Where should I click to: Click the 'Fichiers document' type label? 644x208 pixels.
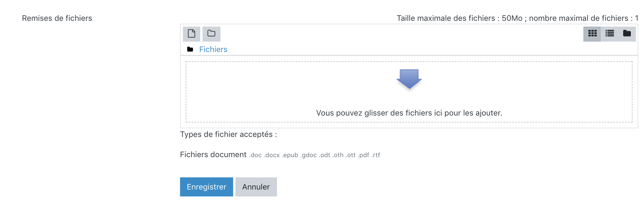point(213,155)
